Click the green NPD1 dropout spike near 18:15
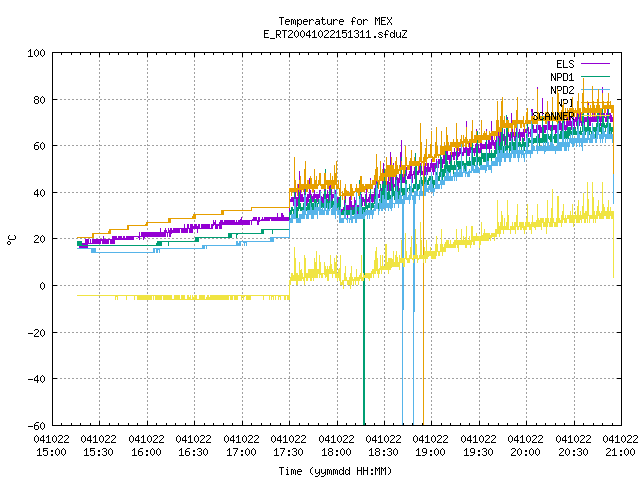Image resolution: width=640 pixels, height=480 pixels. pyautogui.click(x=364, y=320)
